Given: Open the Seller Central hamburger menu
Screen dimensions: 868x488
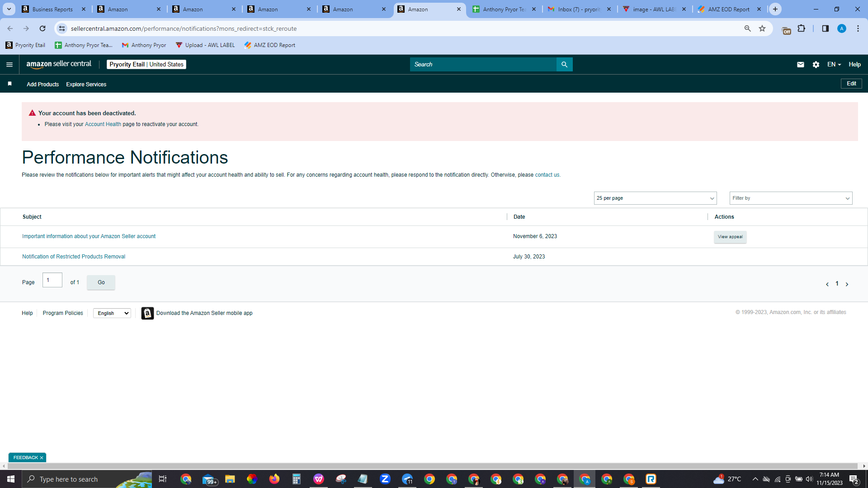Looking at the screenshot, I should (x=9, y=65).
